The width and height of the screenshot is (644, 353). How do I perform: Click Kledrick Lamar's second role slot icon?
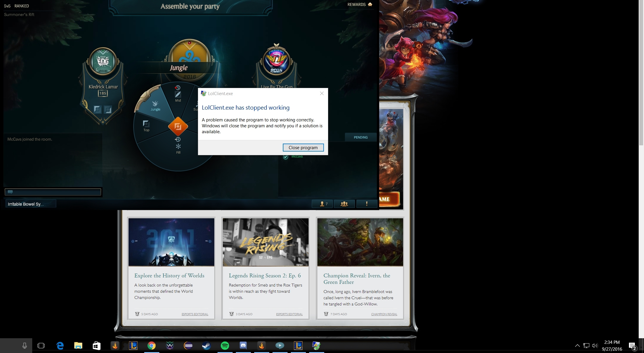[x=108, y=110]
